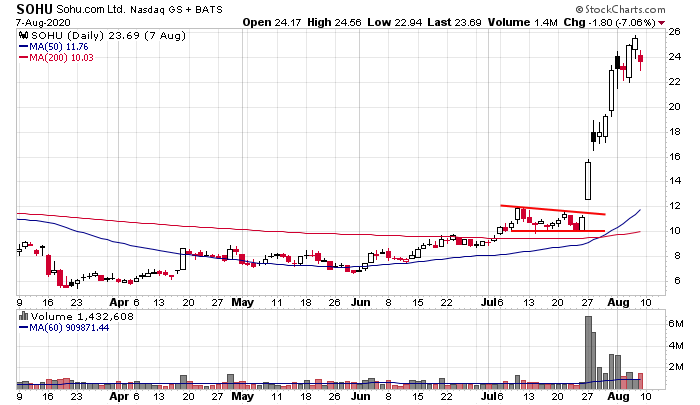The image size is (700, 405).
Task: Click the Low 22.94 value
Action: [395, 22]
